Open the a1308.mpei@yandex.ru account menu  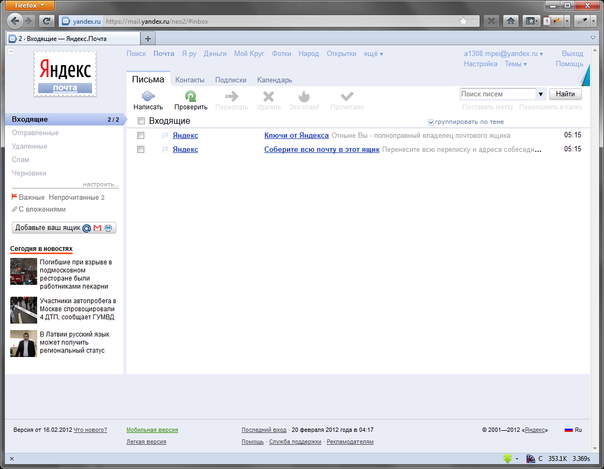(x=503, y=54)
